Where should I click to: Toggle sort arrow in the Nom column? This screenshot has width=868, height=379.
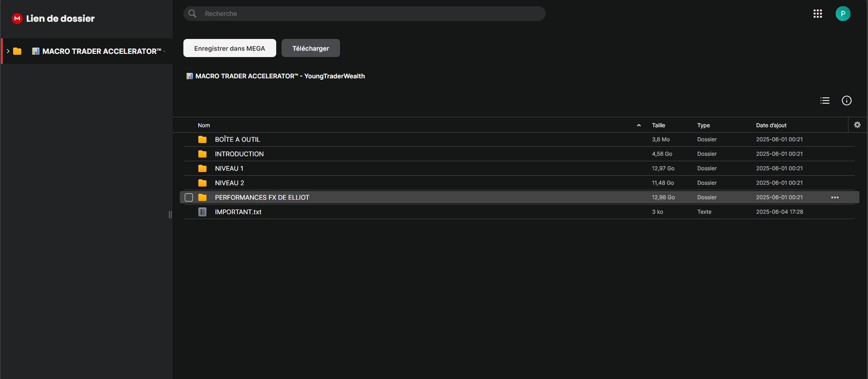tap(639, 125)
